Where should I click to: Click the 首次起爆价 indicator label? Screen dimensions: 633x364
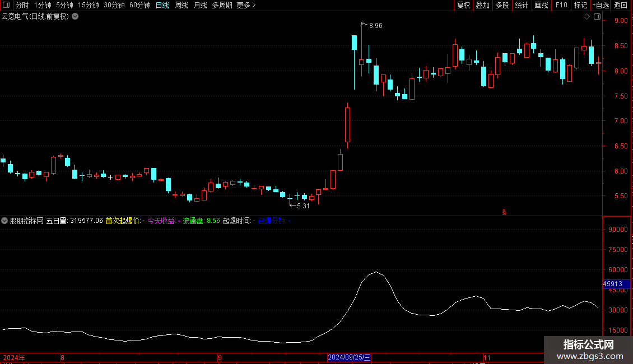tap(125, 221)
